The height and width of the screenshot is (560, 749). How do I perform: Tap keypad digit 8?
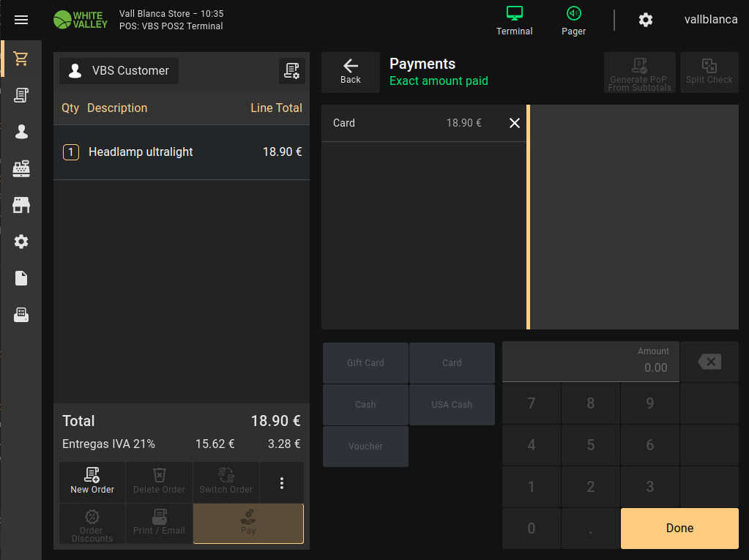[590, 403]
